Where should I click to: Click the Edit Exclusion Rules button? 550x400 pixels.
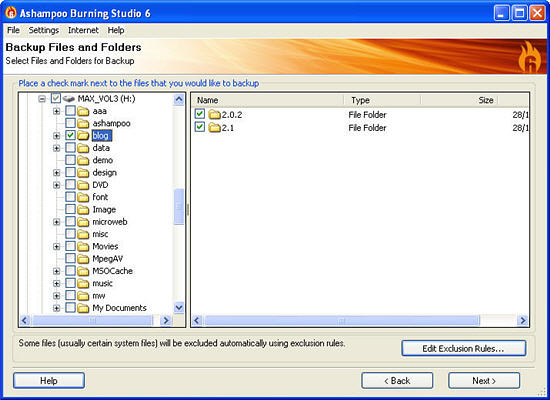(463, 348)
